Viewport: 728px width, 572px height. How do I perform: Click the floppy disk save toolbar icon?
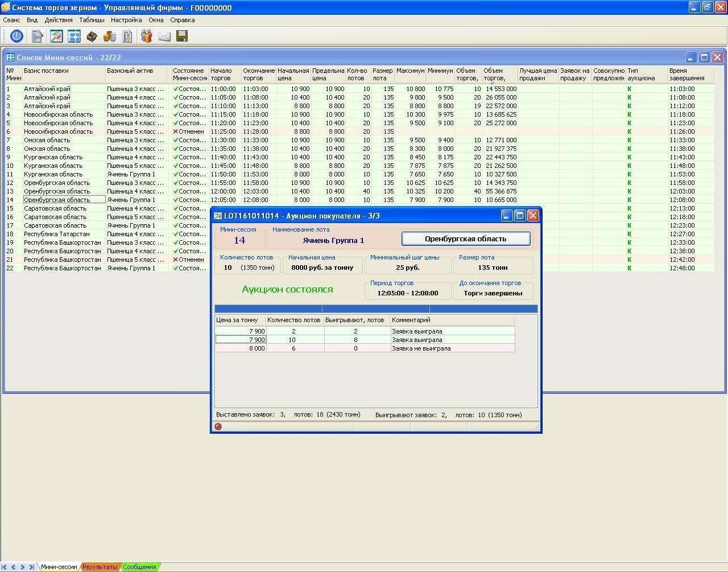click(182, 36)
